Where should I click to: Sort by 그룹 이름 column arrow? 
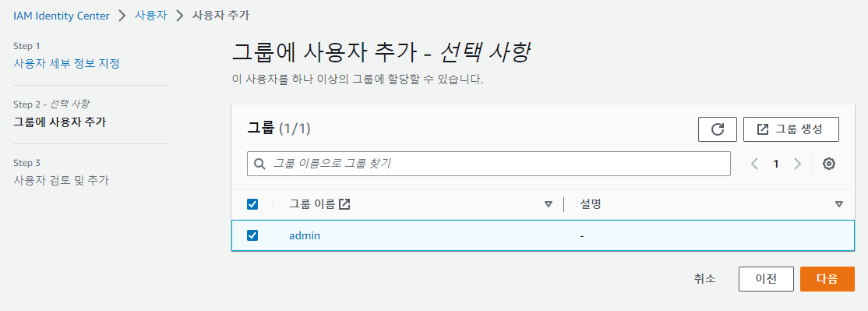549,204
